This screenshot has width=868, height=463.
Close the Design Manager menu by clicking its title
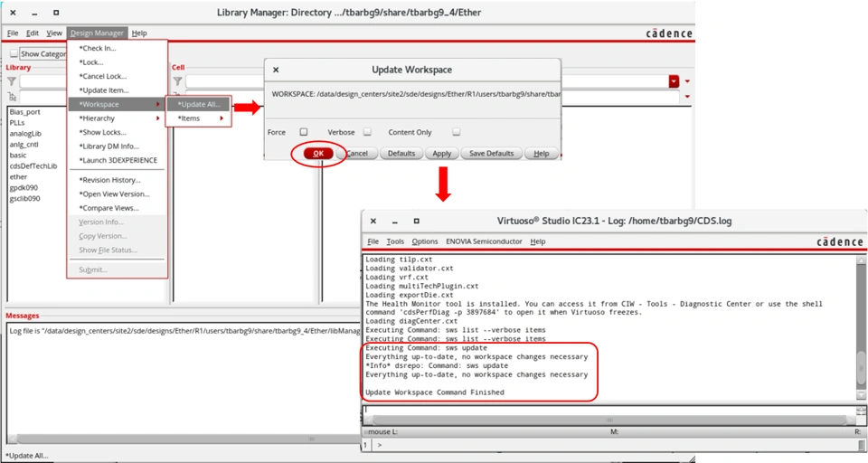[97, 33]
